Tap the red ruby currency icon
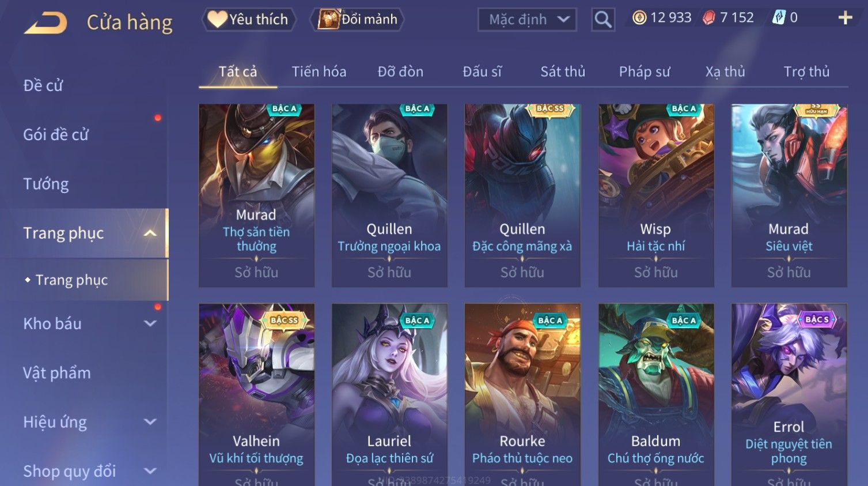The height and width of the screenshot is (486, 868). click(708, 18)
